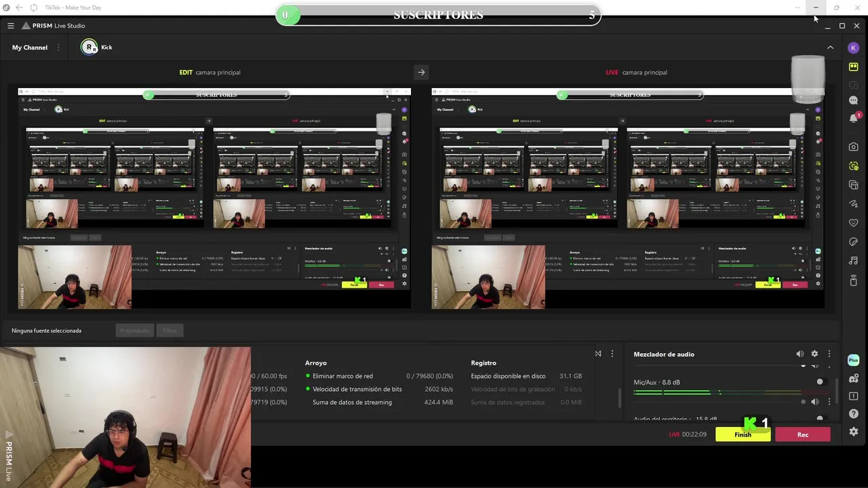The image size is (868, 488).
Task: Select the Kick channel entry
Action: [96, 47]
